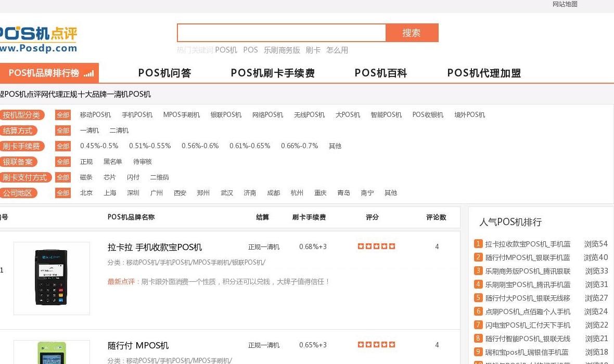614x364 pixels.
Task: Select 全部 in the 刷卡手续费 row
Action: (x=63, y=146)
